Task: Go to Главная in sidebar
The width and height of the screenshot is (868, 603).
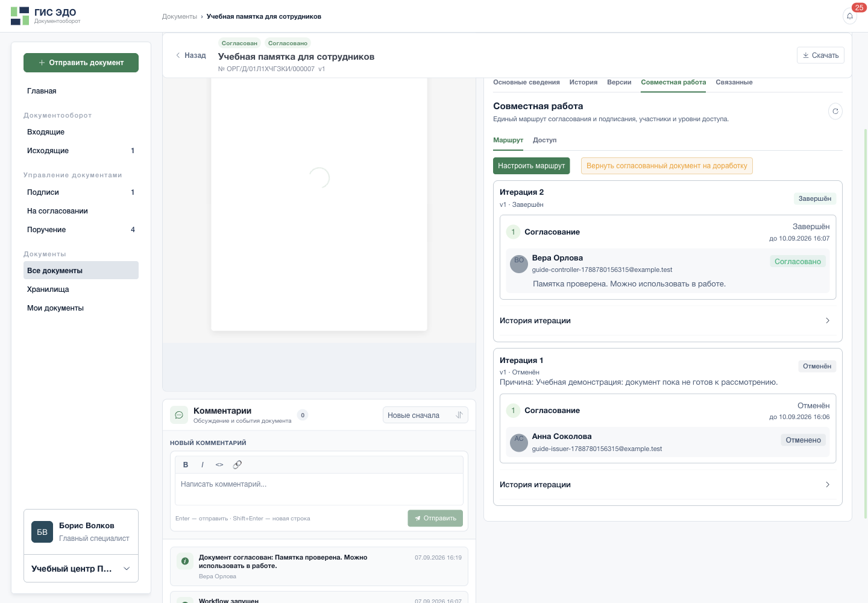Action: point(81,91)
